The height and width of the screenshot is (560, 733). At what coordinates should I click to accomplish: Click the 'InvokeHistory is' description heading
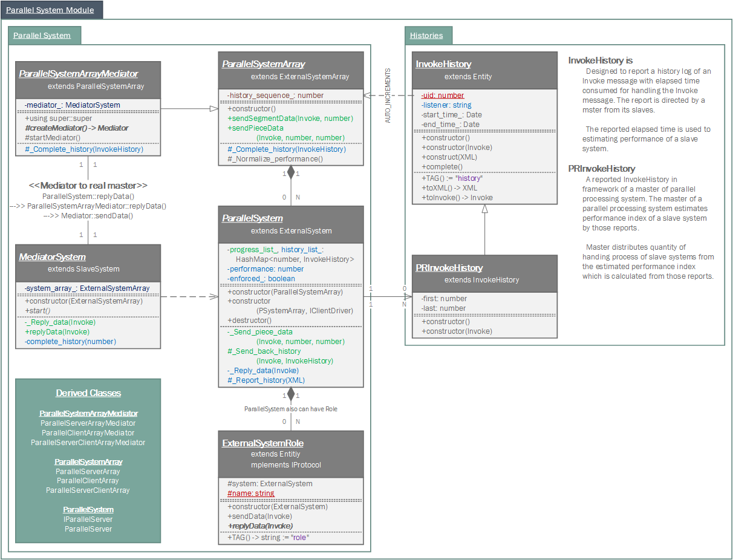pos(601,60)
